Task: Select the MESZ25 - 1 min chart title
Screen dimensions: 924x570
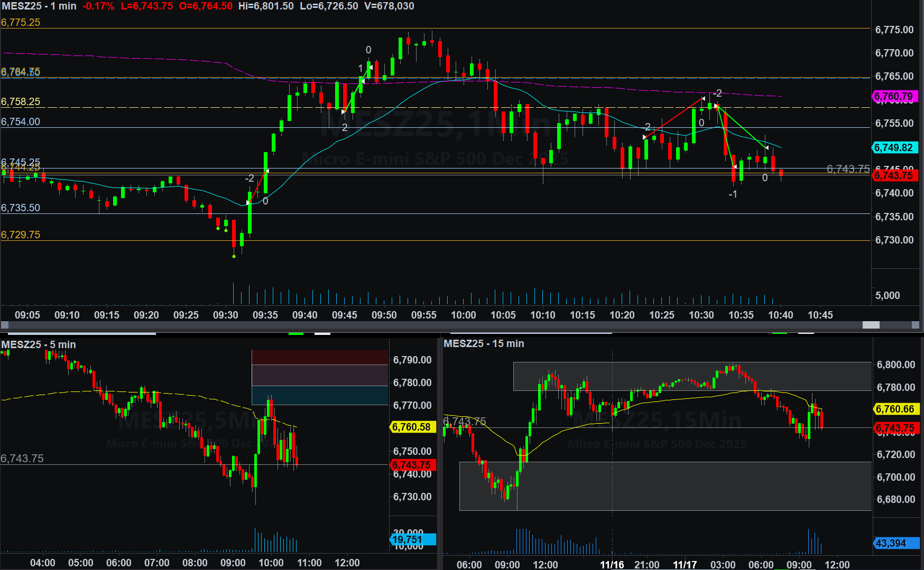Action: [39, 6]
